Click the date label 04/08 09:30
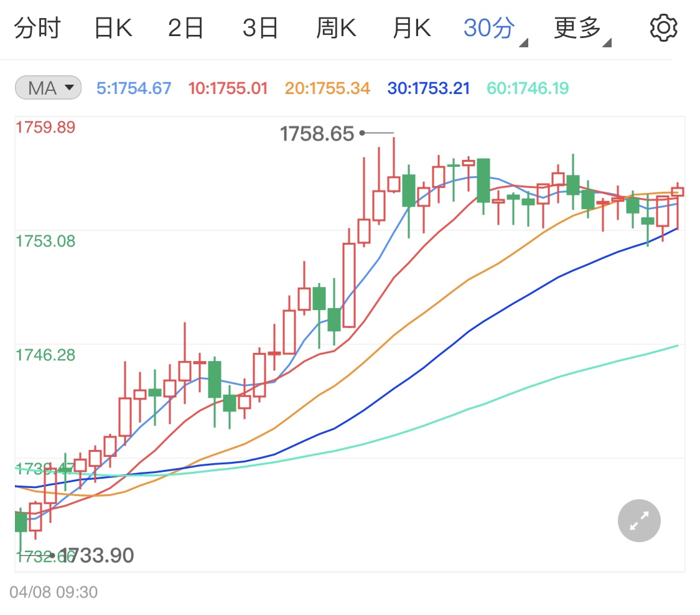The image size is (700, 615). click(54, 592)
